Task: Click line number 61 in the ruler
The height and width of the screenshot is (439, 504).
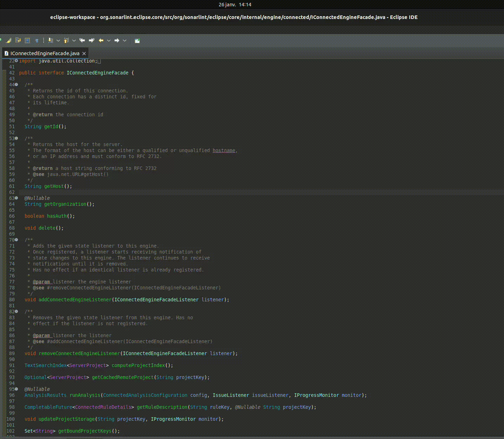Action: tap(12, 186)
